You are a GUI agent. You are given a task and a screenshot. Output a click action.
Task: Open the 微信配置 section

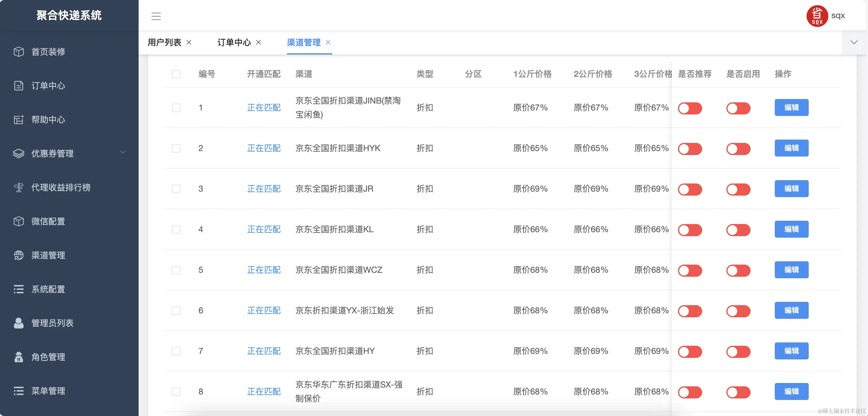coord(48,221)
